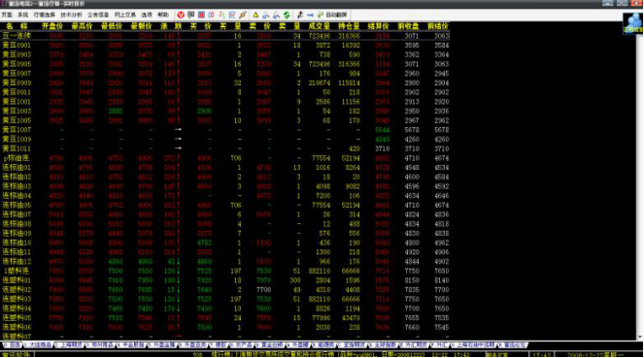Open the 网上交易 menu
The image size is (644, 358).
point(125,15)
